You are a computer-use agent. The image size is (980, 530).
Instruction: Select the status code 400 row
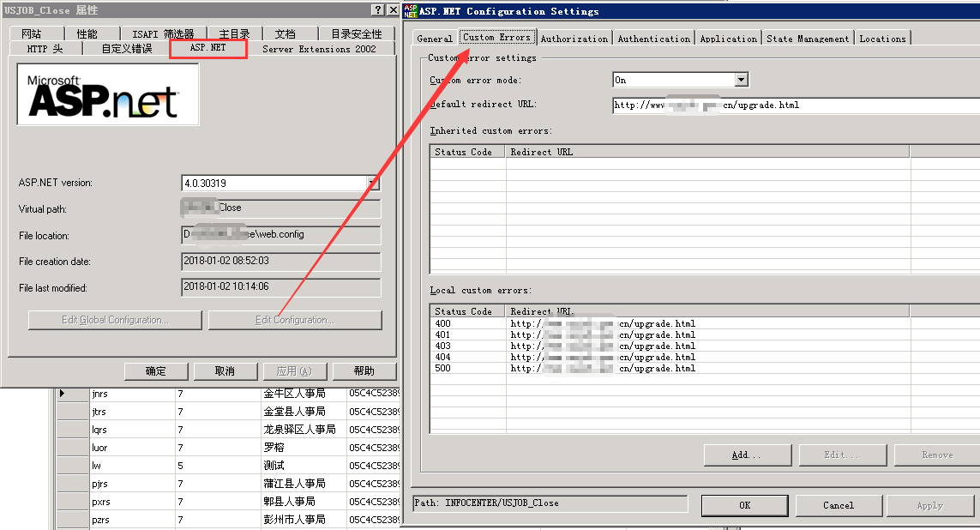tap(705, 324)
